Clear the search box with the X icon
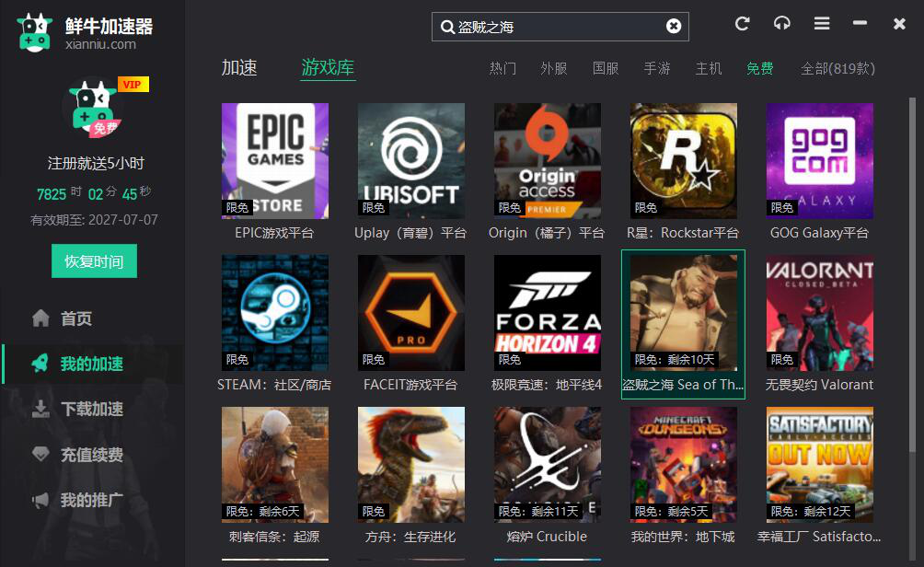This screenshot has width=924, height=567. (674, 27)
